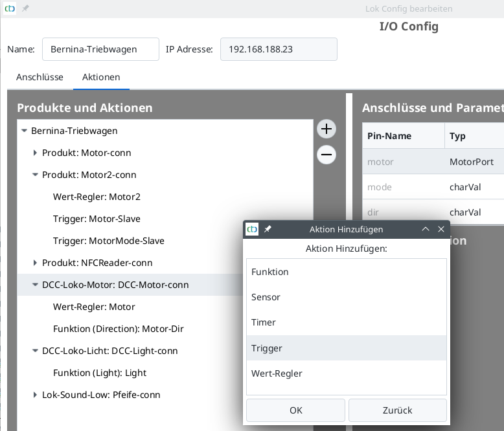Select Produkt: Motor2-conn tree label
This screenshot has height=431, width=504.
point(89,175)
